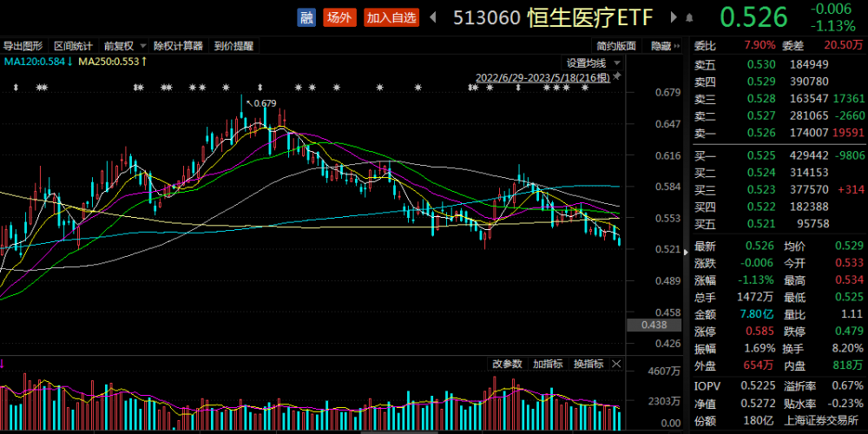This screenshot has width=868, height=434.
Task: Click the event marker above the 0.679 peak
Action: [x=260, y=88]
